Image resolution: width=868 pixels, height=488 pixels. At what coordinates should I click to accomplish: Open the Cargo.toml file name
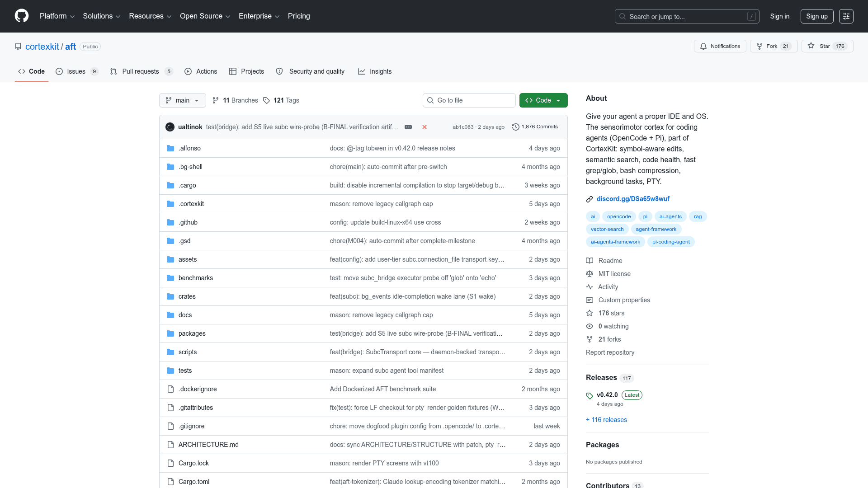coord(194,482)
